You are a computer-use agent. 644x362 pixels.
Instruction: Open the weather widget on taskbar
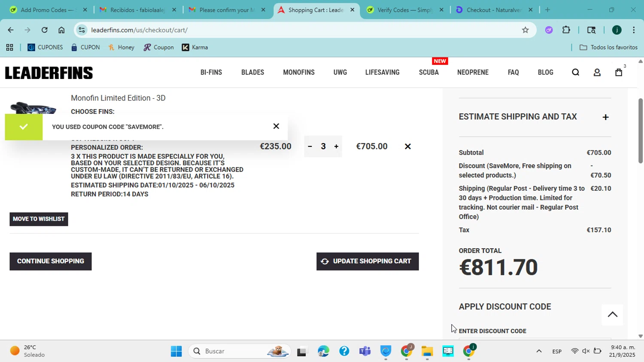pyautogui.click(x=28, y=351)
